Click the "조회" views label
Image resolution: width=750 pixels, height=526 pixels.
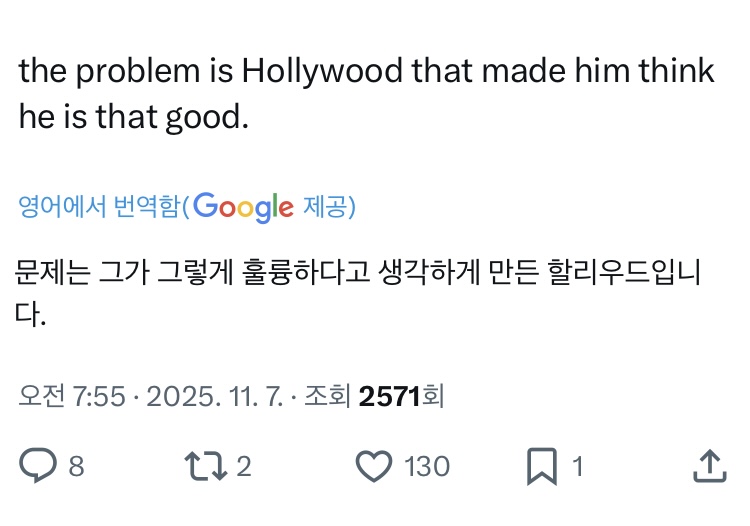point(326,396)
